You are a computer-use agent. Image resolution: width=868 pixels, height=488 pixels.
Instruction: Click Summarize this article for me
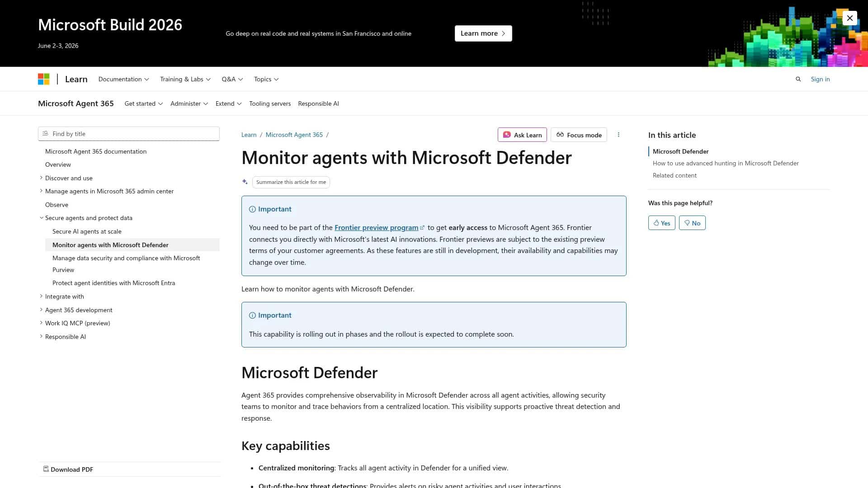pos(291,182)
